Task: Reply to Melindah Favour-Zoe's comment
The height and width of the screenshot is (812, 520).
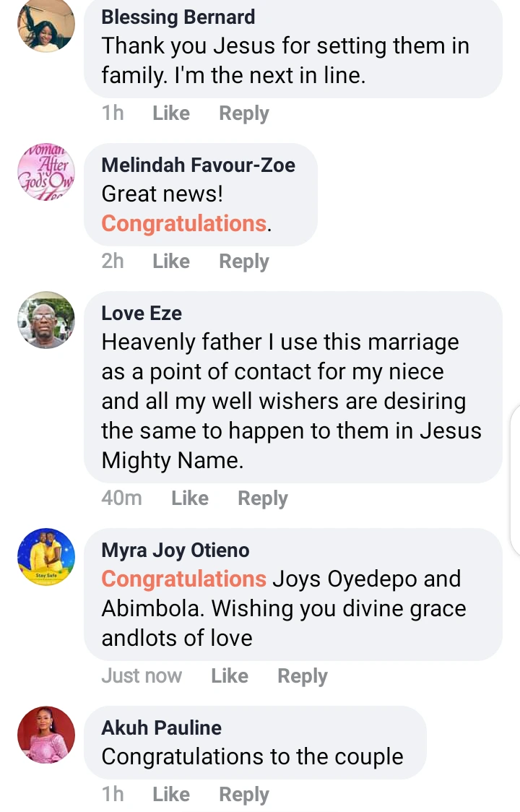Action: (x=244, y=262)
